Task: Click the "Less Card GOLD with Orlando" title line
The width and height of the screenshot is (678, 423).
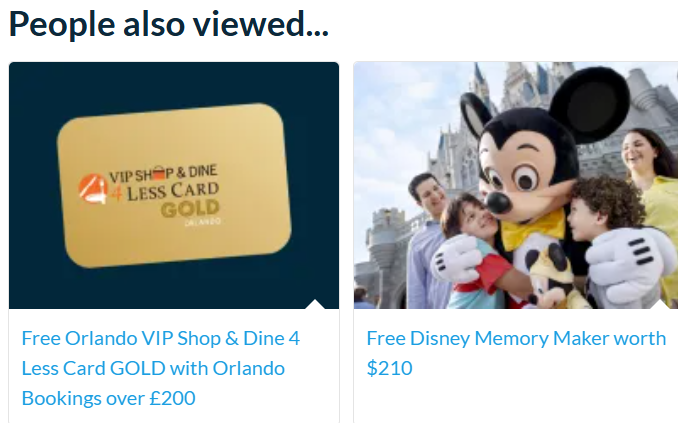Action: tap(153, 369)
